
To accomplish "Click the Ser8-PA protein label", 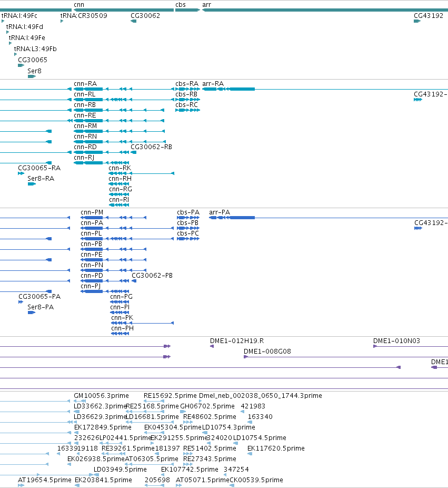I will [x=41, y=307].
